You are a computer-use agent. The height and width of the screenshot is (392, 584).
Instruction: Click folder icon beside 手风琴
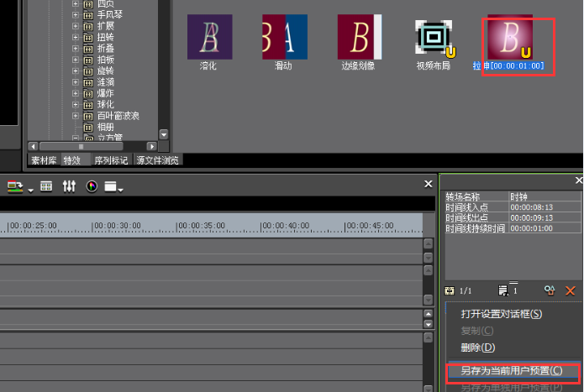pos(88,15)
